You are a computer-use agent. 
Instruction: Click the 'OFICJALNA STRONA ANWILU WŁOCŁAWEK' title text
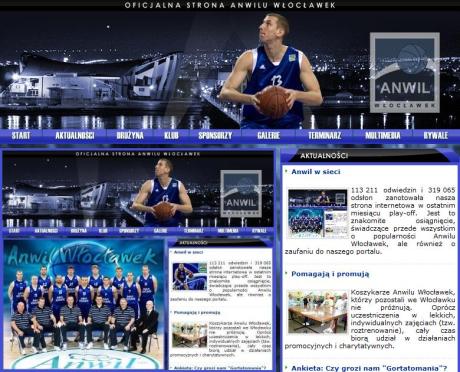click(230, 5)
